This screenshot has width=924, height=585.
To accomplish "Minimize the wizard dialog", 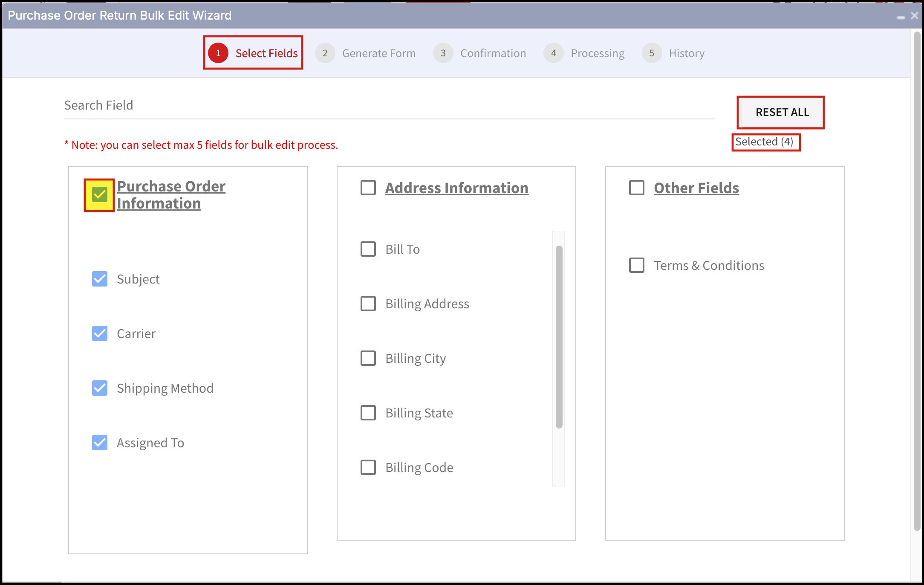I will [901, 17].
